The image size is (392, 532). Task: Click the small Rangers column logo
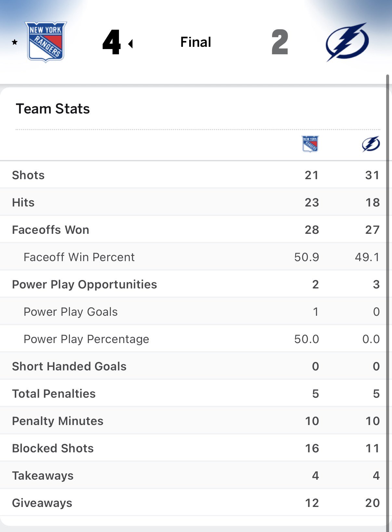(x=310, y=144)
